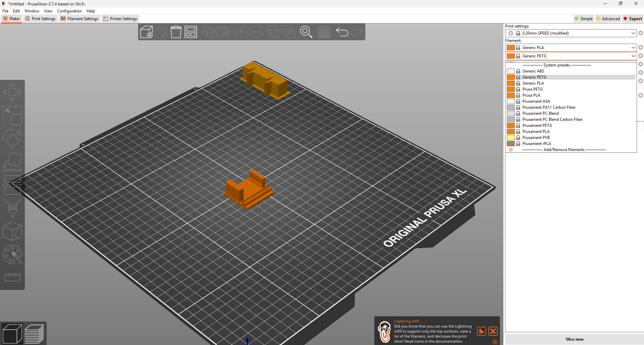Open the Search magnifier tool
644x345 pixels.
coord(306,32)
